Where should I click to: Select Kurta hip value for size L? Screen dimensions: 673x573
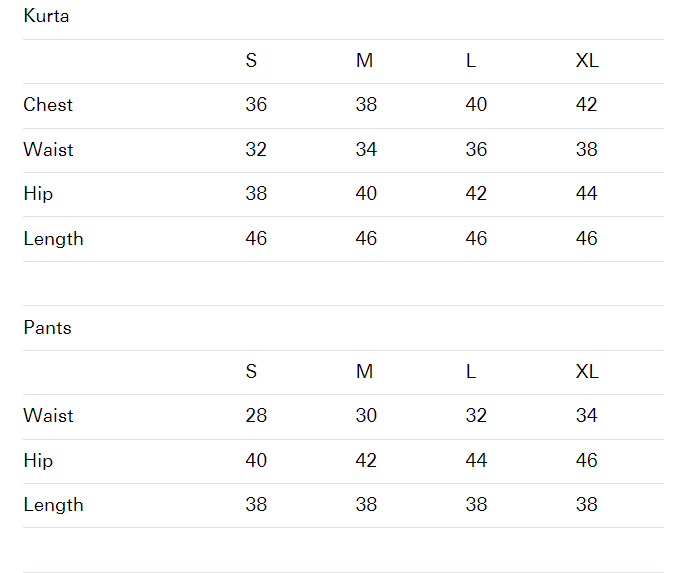pyautogui.click(x=477, y=193)
